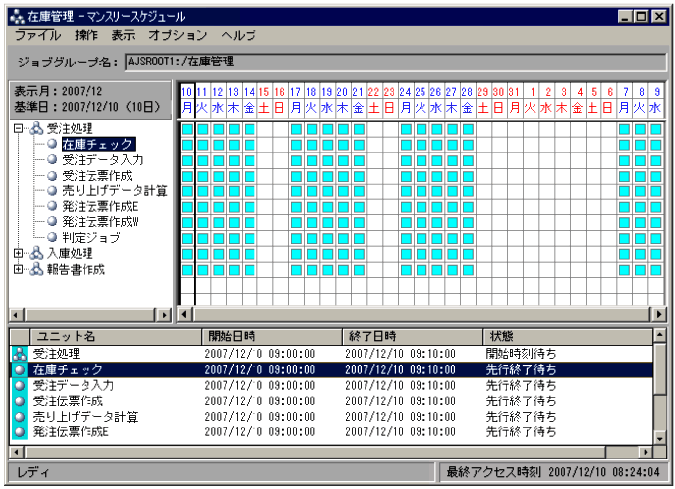
Task: Click the job icon beside 売り上げデータ計算 in tree
Action: pos(52,191)
